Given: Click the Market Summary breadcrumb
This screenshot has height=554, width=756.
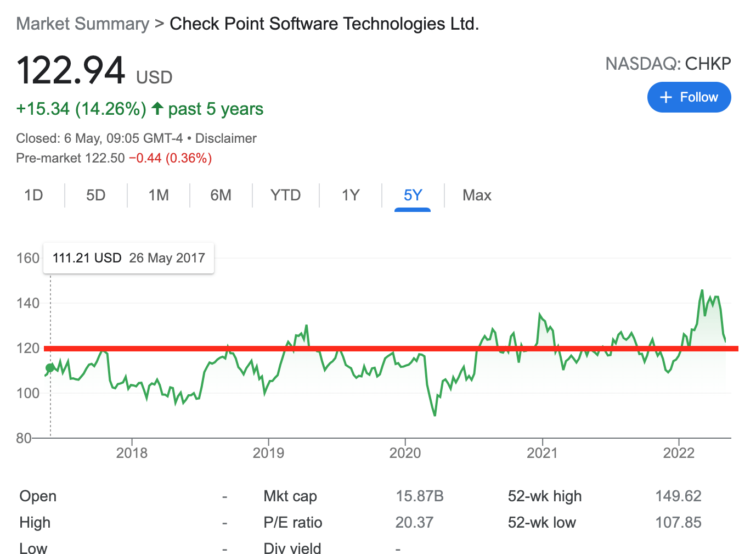Looking at the screenshot, I should tap(82, 24).
